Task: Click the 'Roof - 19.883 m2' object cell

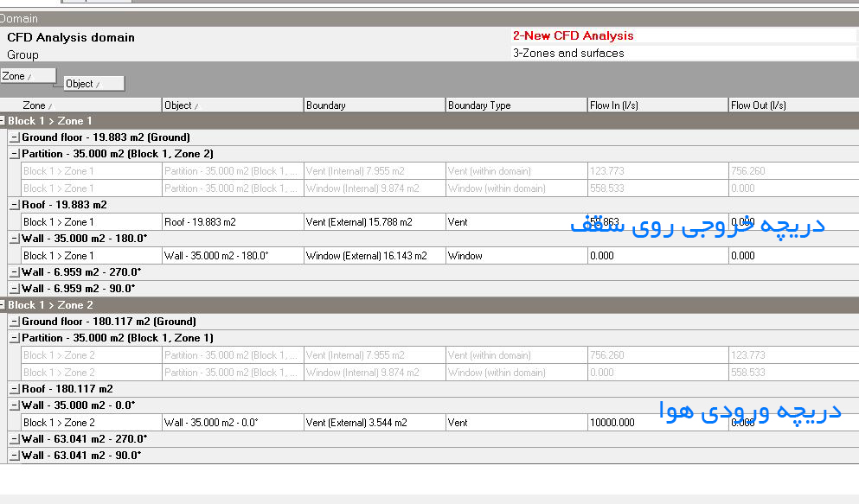Action: (233, 222)
